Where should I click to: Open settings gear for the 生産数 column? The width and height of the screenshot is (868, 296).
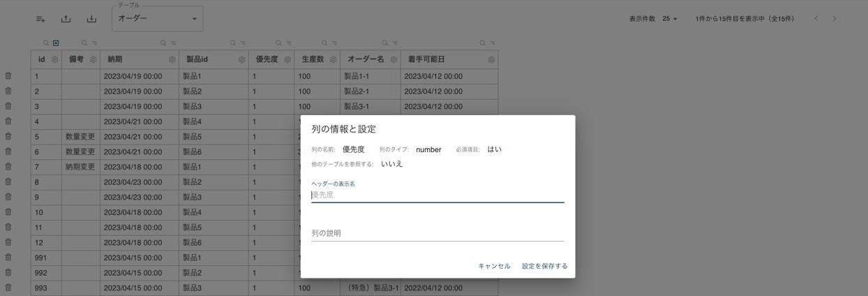334,60
